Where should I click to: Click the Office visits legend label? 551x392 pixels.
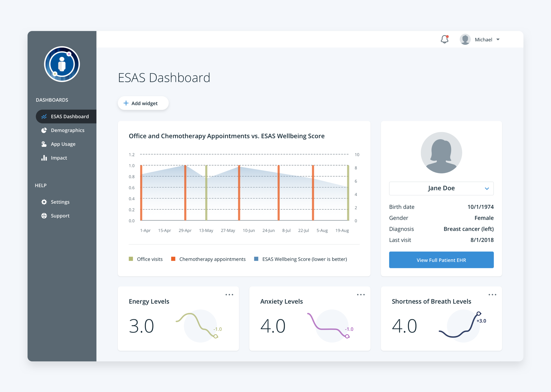pyautogui.click(x=150, y=259)
